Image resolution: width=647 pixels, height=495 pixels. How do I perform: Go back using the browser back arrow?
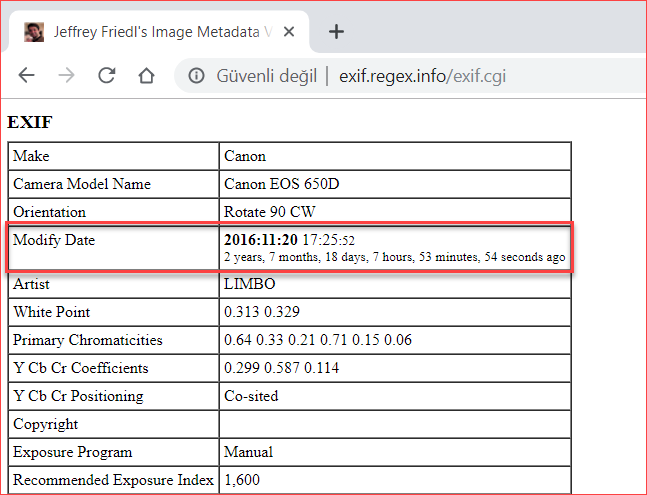point(26,75)
